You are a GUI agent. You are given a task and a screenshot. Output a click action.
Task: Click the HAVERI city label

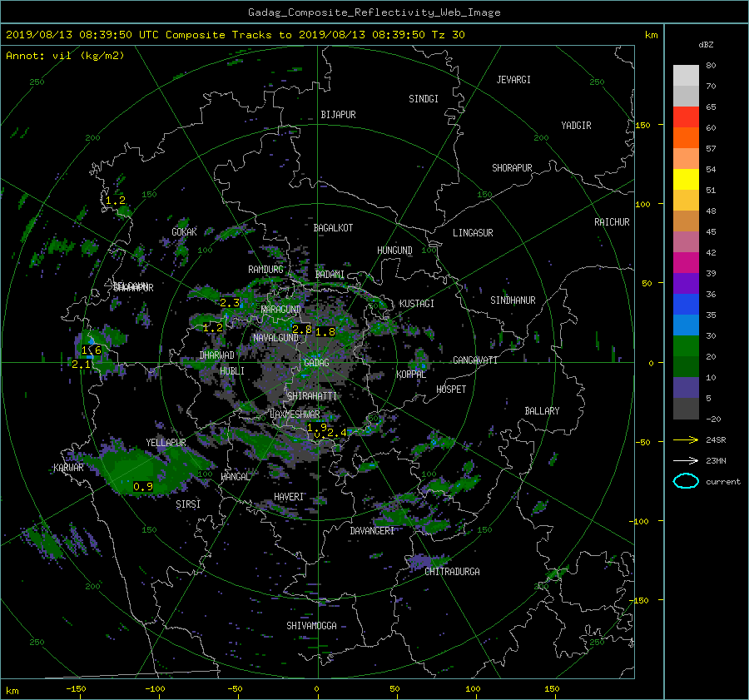click(289, 498)
